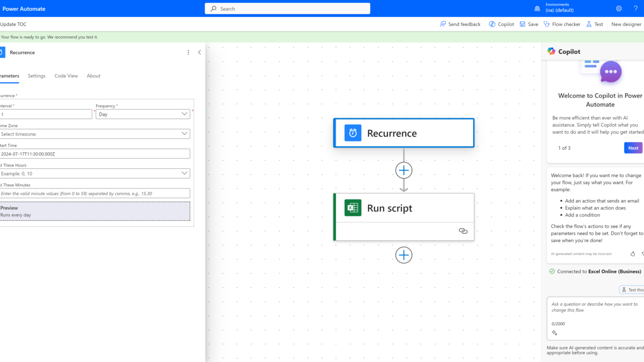644x362 pixels.
Task: Save the flow
Action: point(529,24)
